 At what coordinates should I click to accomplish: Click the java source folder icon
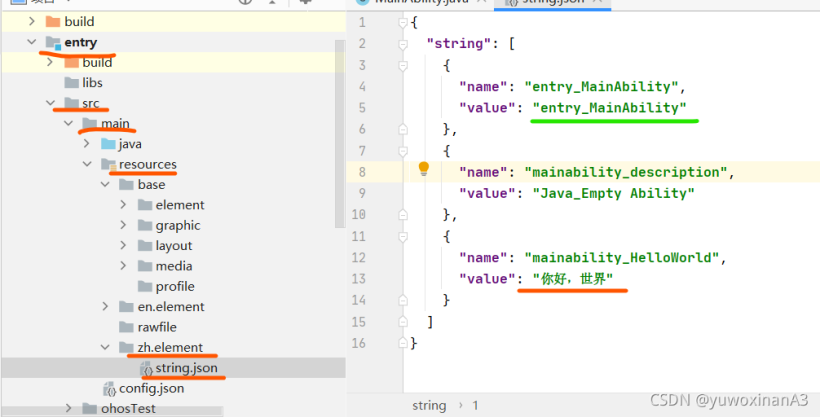click(x=108, y=144)
